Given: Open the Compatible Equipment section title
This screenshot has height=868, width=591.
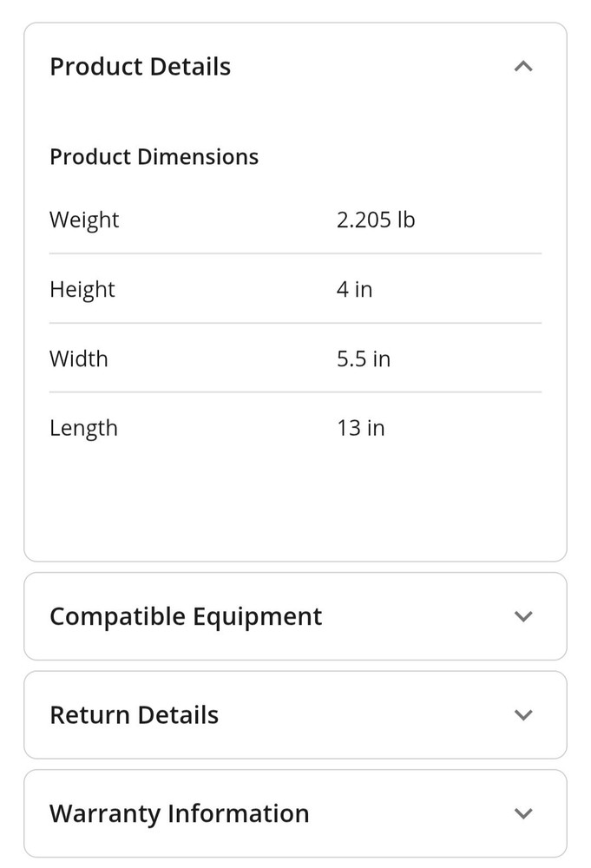Looking at the screenshot, I should pyautogui.click(x=186, y=616).
